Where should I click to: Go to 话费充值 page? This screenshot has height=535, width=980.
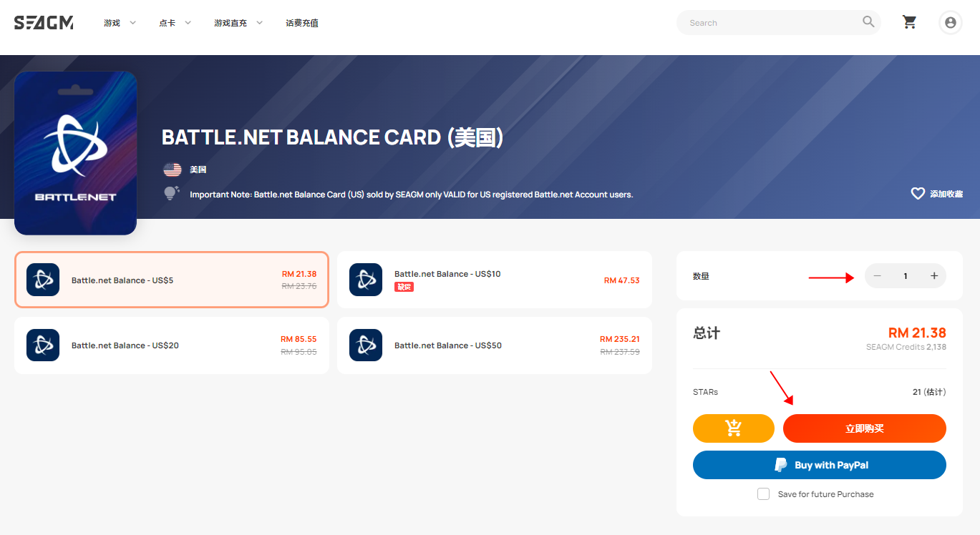click(x=302, y=23)
